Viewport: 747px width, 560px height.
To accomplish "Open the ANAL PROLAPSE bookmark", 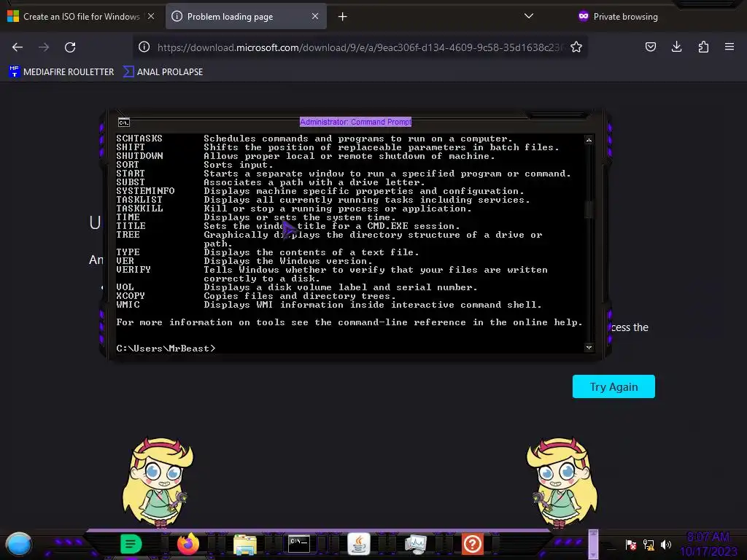I will [x=163, y=72].
